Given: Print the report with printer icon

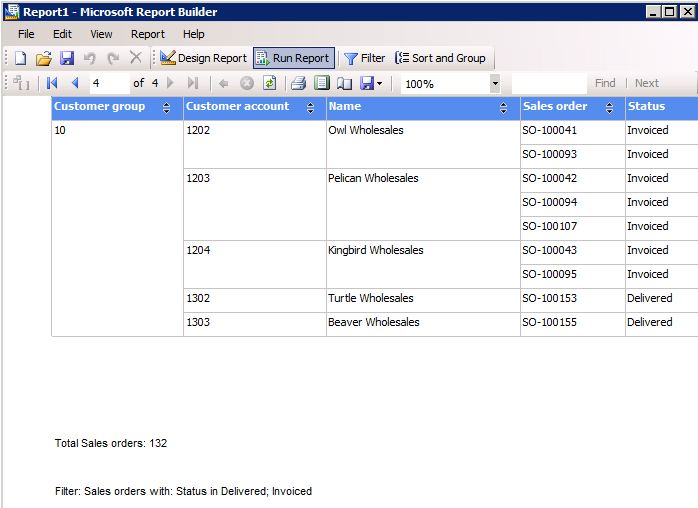Looking at the screenshot, I should (299, 83).
